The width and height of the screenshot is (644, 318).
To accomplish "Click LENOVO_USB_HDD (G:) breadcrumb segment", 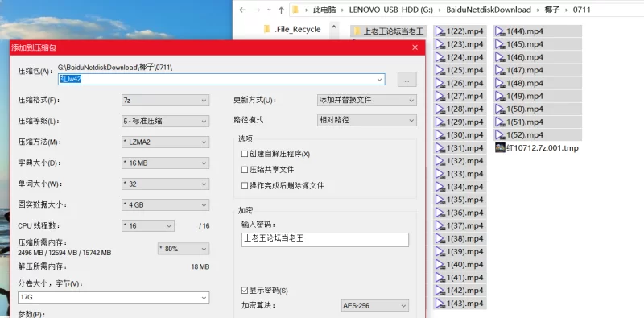I will coord(390,10).
